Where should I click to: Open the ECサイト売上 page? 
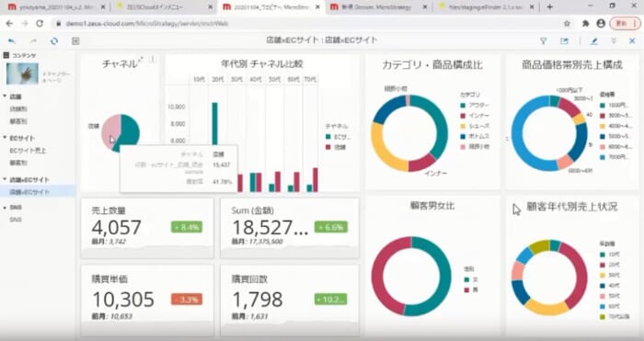coord(28,151)
